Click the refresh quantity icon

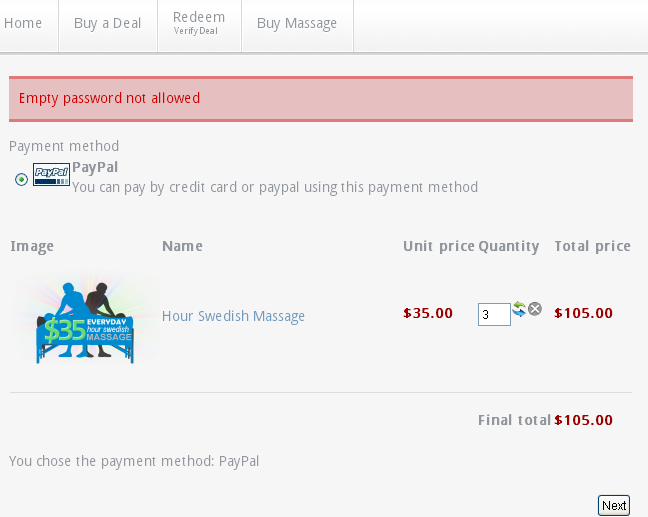click(x=519, y=309)
